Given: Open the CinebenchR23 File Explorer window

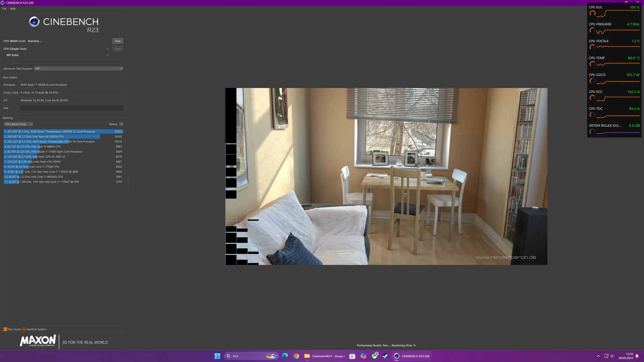Looking at the screenshot, I should click(325, 356).
